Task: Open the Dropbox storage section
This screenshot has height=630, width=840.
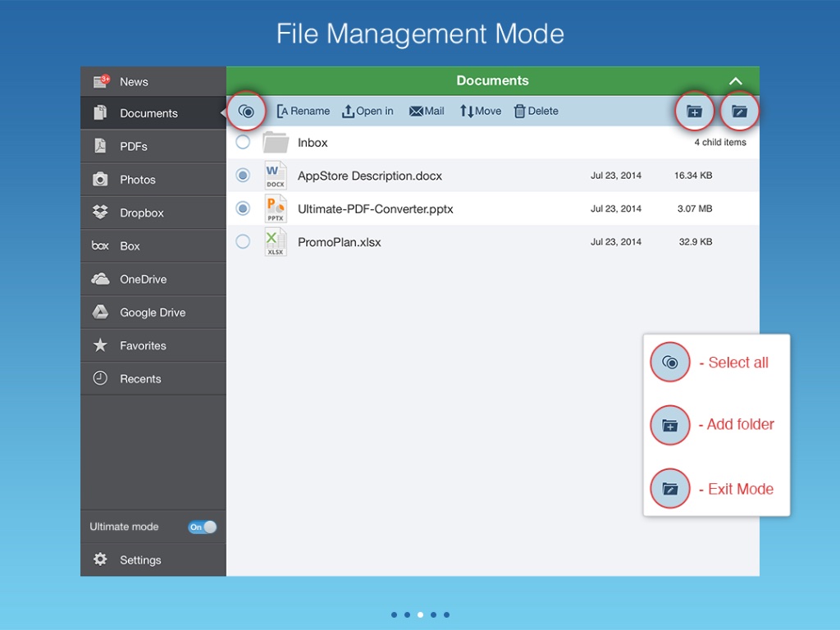Action: [x=141, y=212]
